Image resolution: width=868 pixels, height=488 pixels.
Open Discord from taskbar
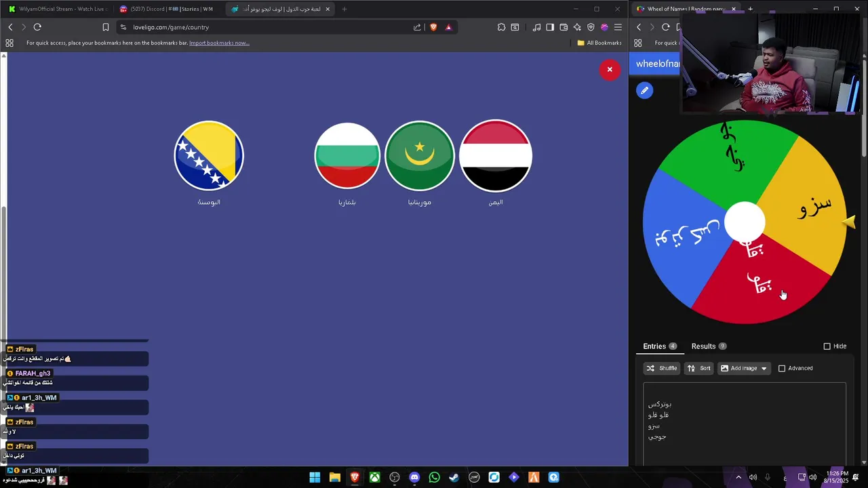pos(414,477)
